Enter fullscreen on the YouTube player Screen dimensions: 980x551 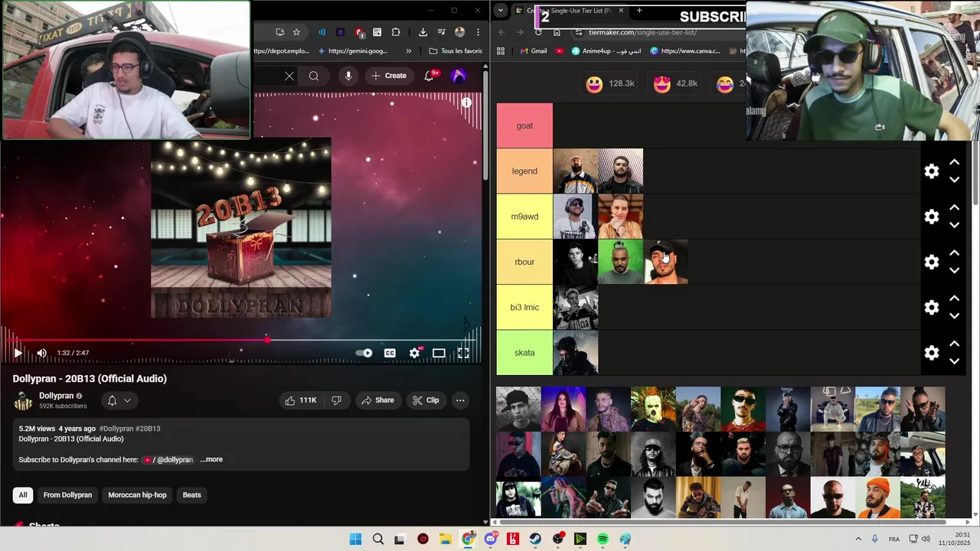point(463,353)
